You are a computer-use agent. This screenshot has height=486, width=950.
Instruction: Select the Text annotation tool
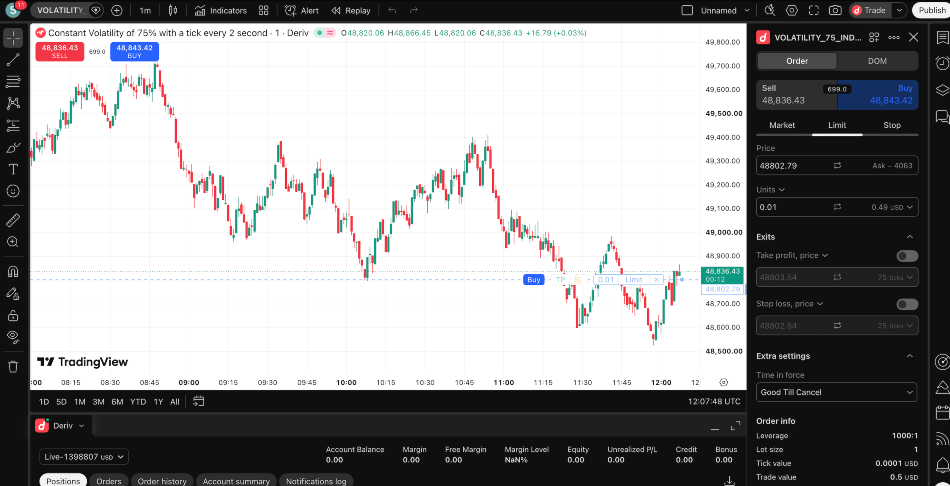coord(13,169)
